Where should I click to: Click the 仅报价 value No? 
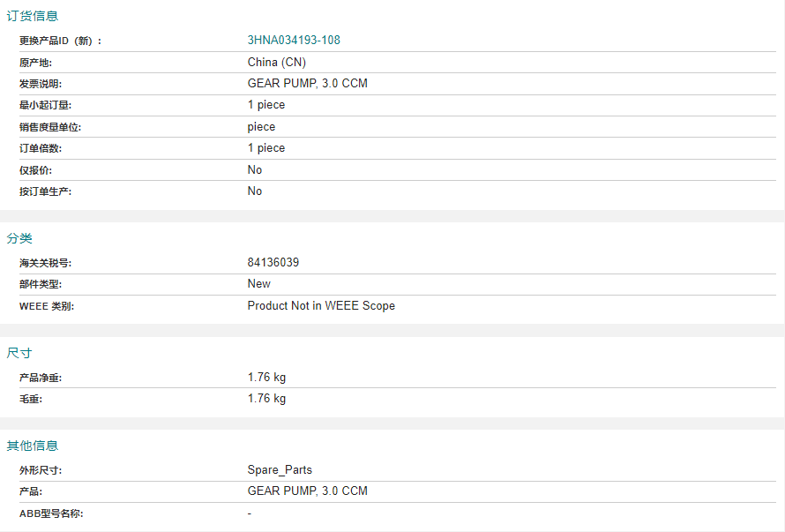tap(255, 169)
